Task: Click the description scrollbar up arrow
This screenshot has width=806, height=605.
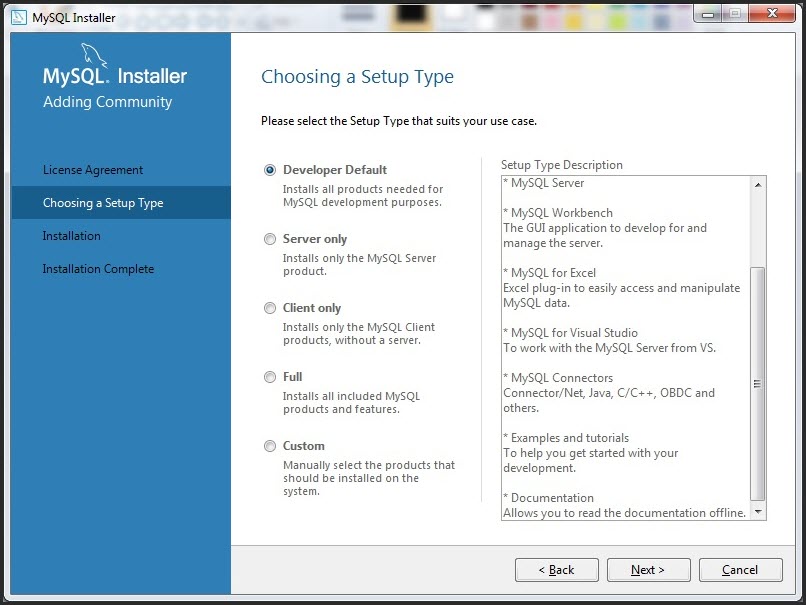Action: point(758,185)
